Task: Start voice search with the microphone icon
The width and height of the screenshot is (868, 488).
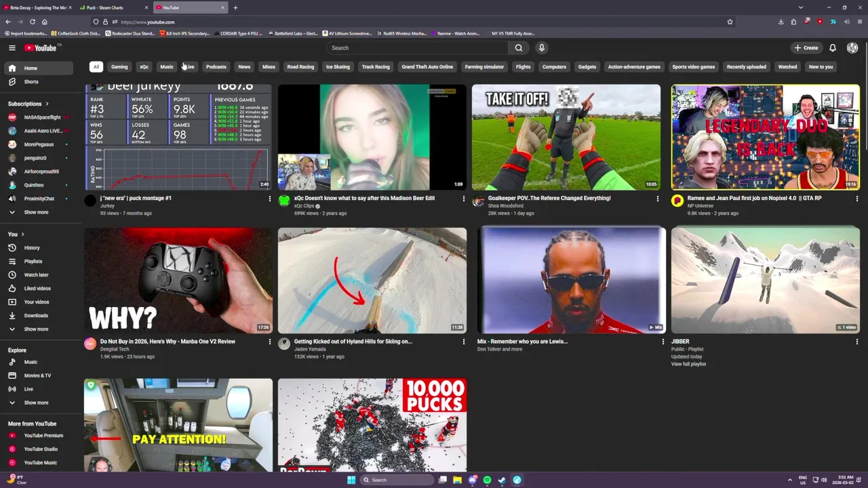Action: pos(541,47)
